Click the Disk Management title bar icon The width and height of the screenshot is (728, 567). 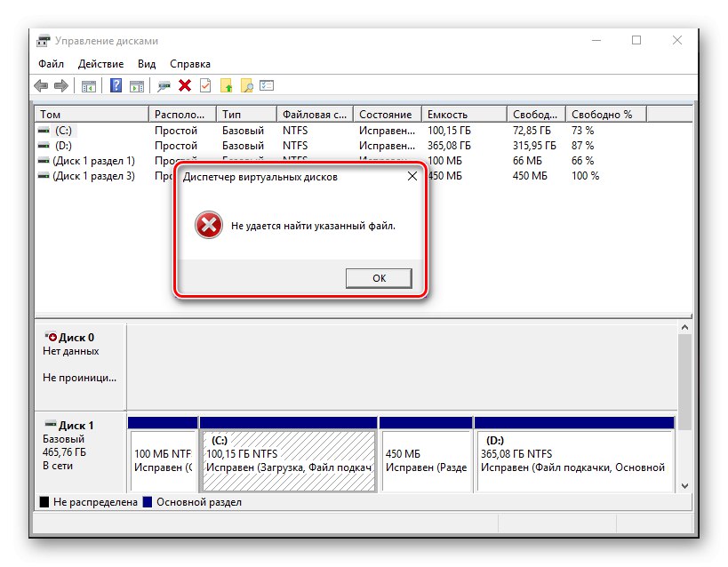(44, 41)
